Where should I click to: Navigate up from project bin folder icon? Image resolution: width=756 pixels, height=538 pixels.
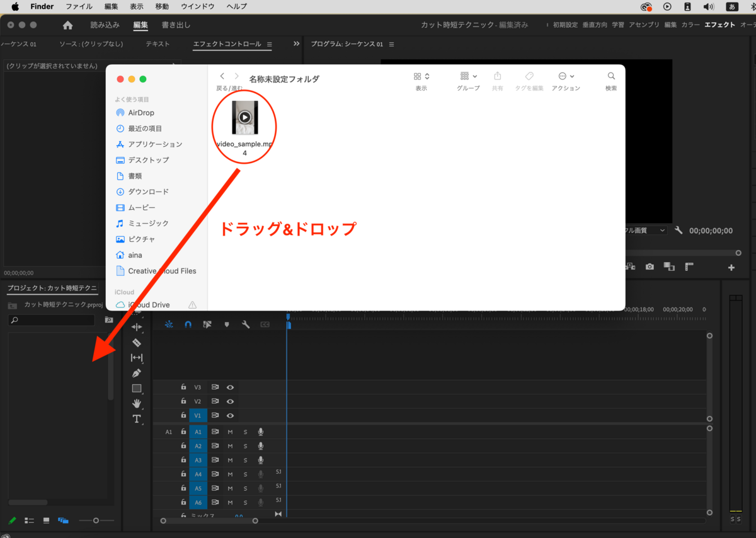(12, 305)
